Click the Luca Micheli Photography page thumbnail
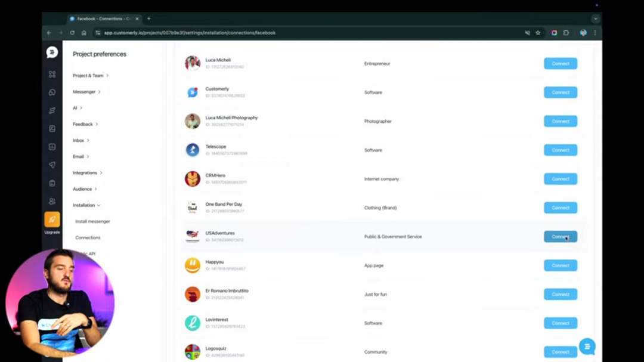 point(192,121)
